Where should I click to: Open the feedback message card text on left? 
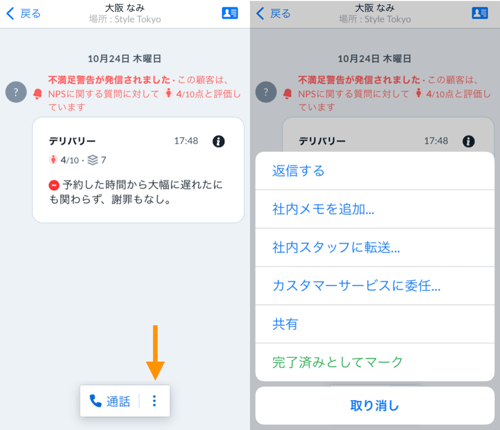coord(136,192)
